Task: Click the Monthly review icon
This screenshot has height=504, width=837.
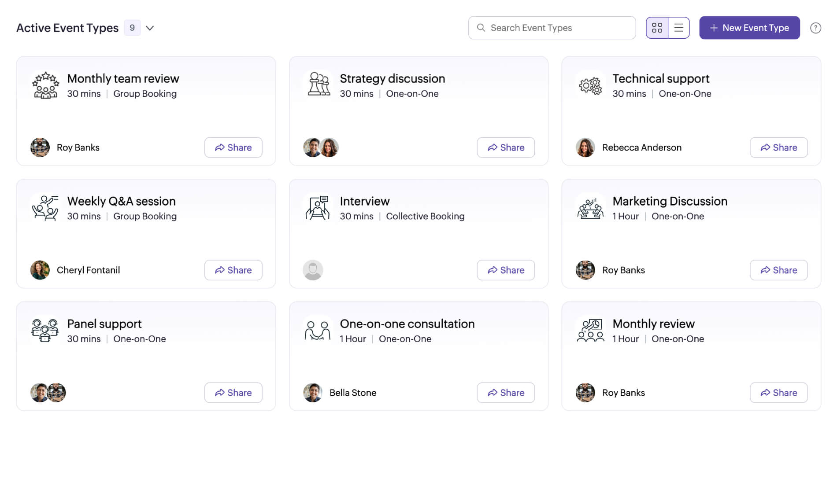Action: 590,331
